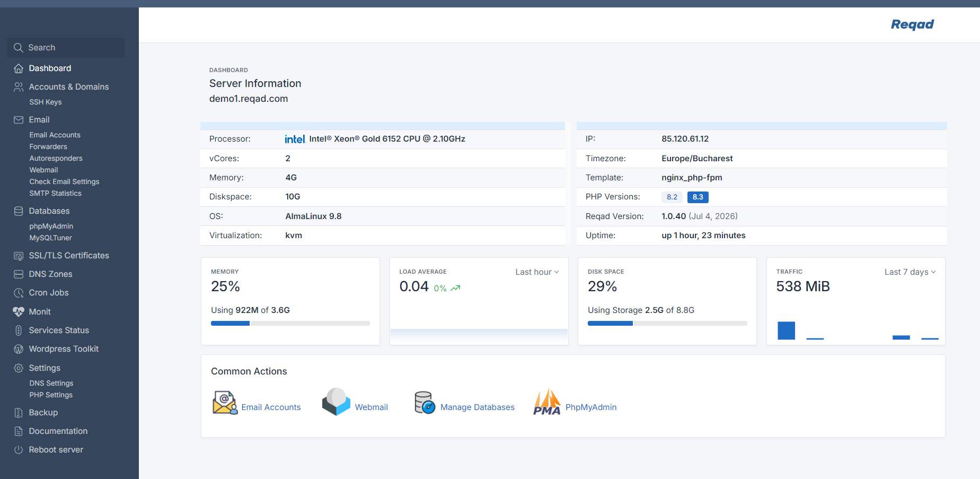The width and height of the screenshot is (980, 479).
Task: Click the Webmail link in Common Actions
Action: coord(372,407)
